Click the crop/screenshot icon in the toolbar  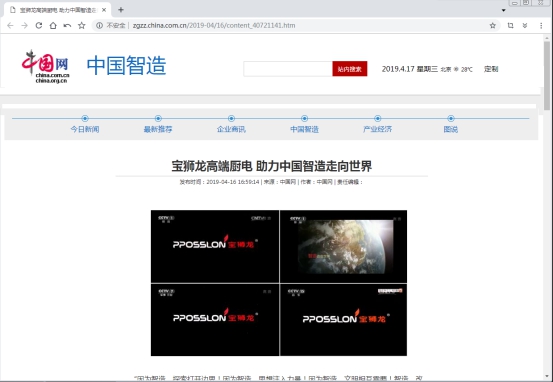(x=510, y=25)
